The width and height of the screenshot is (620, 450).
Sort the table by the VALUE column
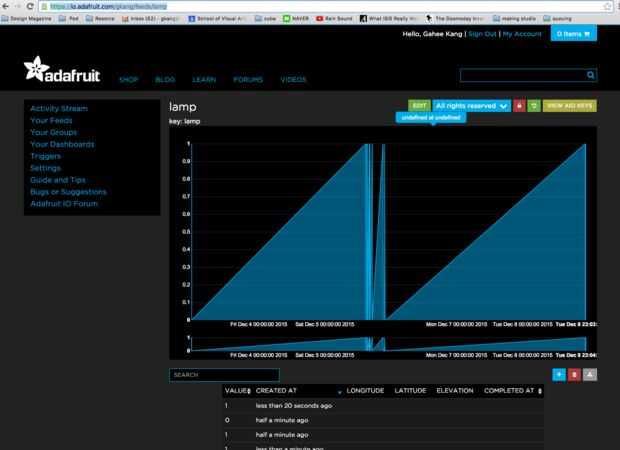click(x=238, y=391)
